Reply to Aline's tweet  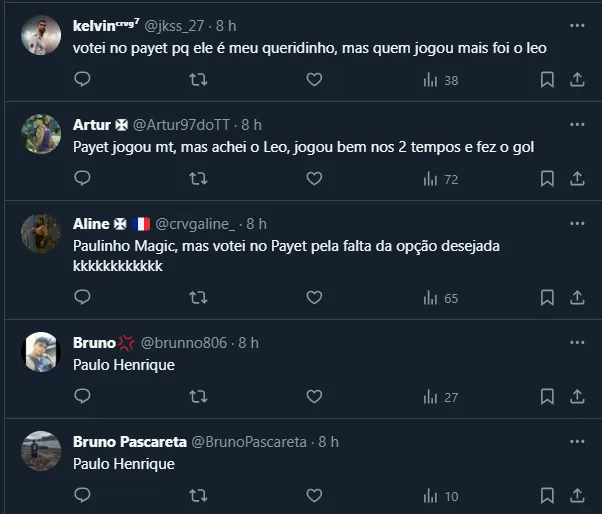(x=82, y=297)
